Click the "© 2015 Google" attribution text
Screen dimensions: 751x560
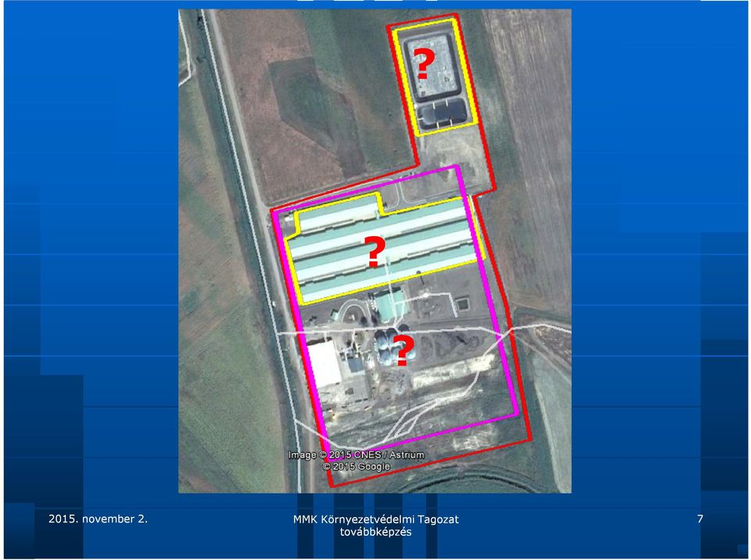(357, 466)
